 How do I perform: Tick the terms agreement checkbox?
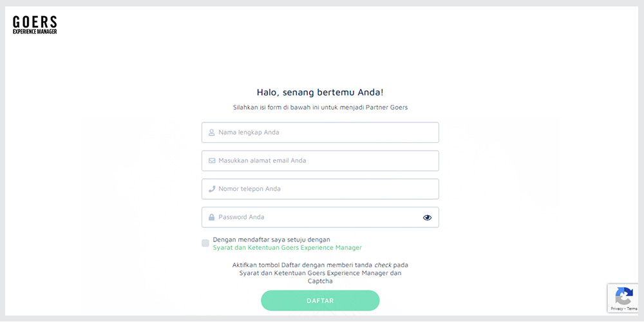tap(205, 243)
